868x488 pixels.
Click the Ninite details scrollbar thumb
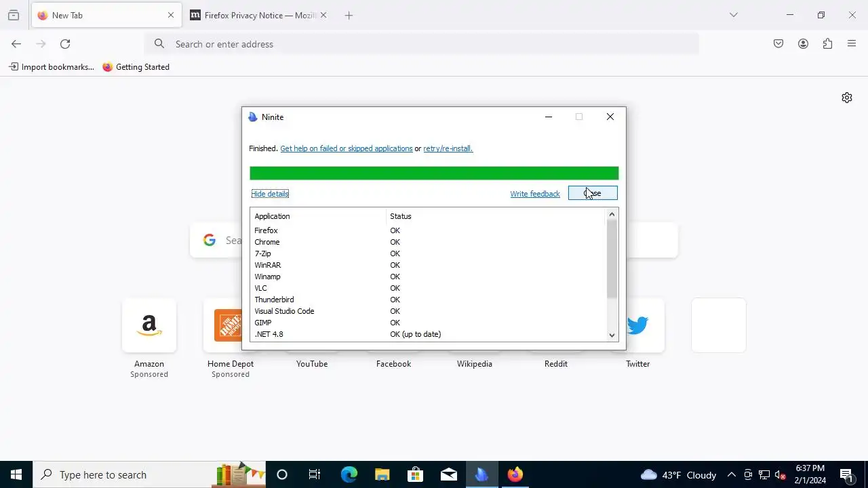612,259
